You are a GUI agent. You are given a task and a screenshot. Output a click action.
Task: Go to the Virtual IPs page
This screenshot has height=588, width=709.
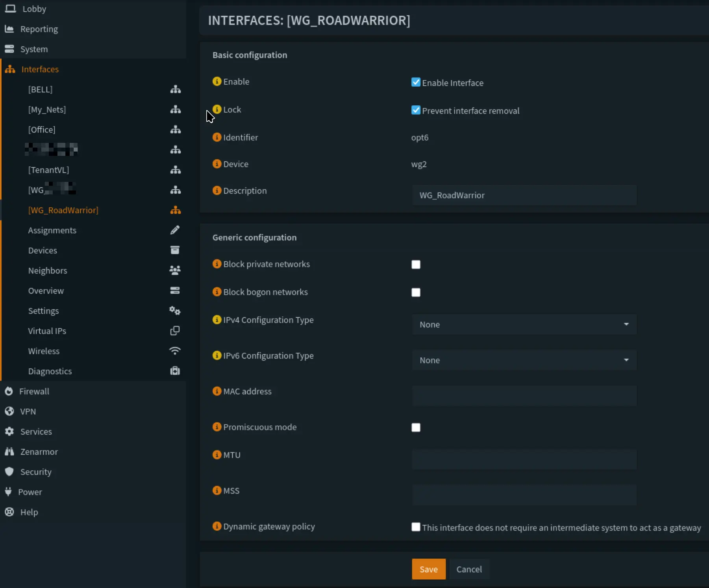pyautogui.click(x=47, y=331)
